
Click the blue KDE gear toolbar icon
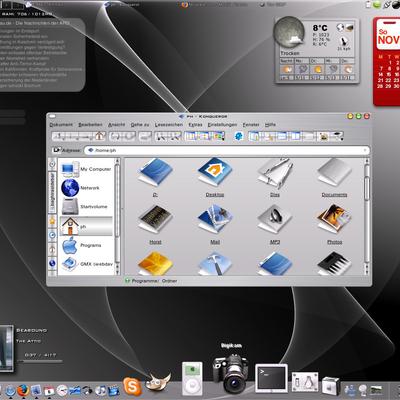(x=239, y=136)
